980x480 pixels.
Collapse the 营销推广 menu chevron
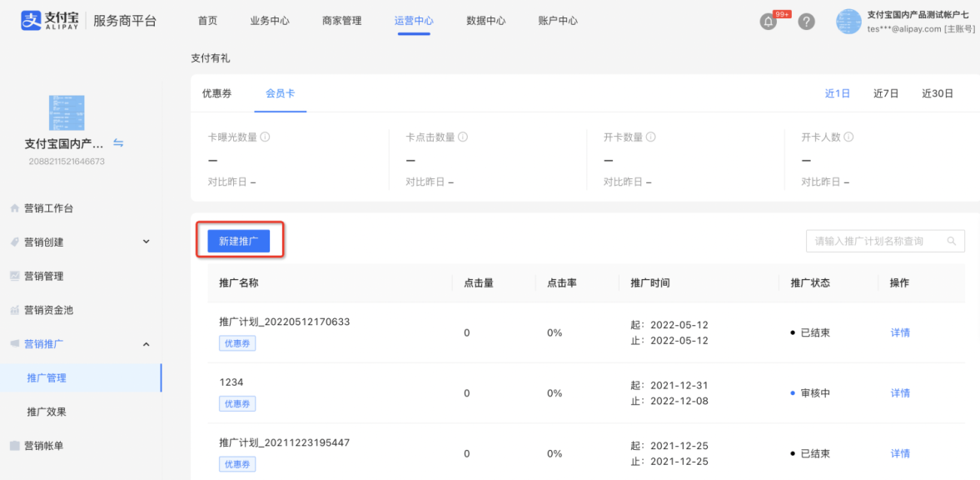[146, 343]
